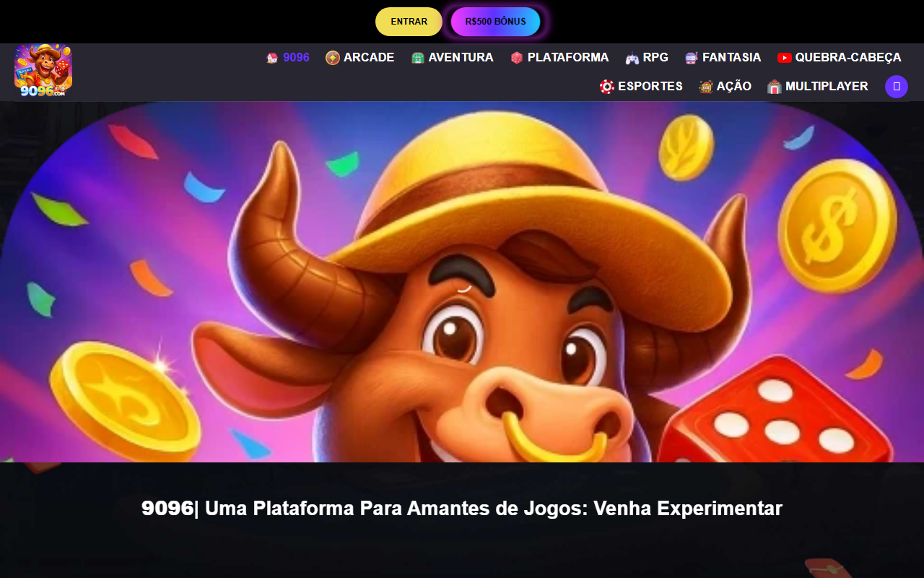Select the 9096 menu item
This screenshot has width=924, height=578.
click(287, 58)
